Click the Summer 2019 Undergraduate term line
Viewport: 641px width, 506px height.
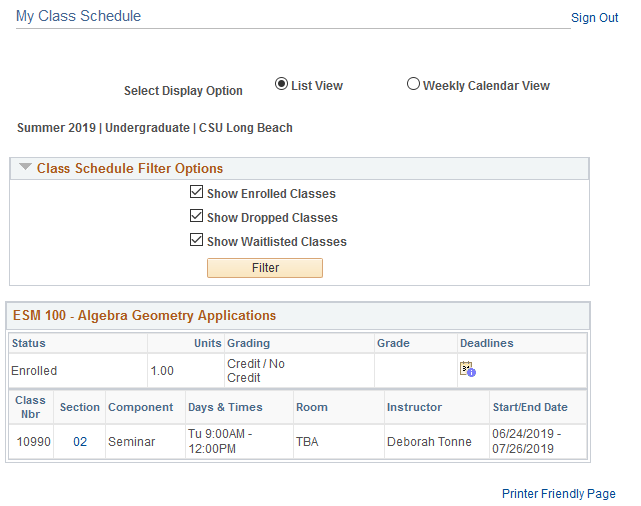pyautogui.click(x=155, y=128)
